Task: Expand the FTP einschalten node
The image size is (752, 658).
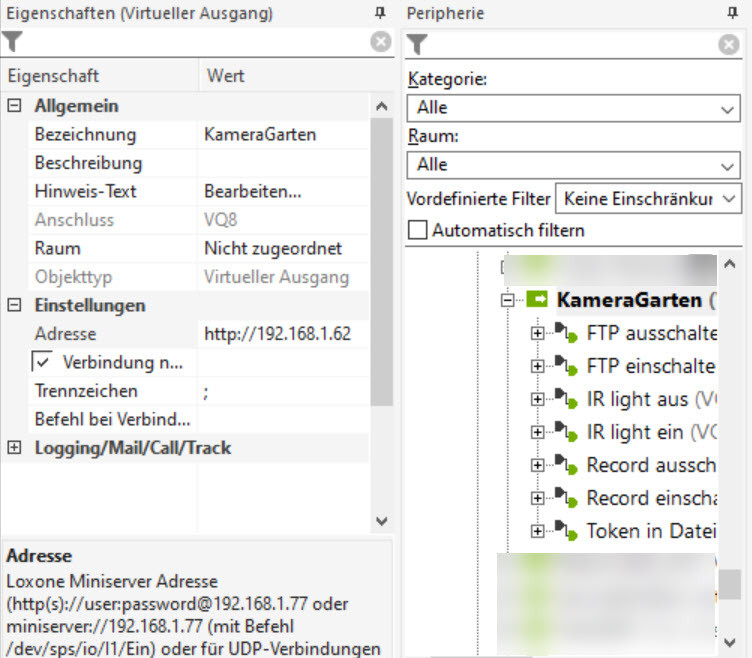Action: 538,366
